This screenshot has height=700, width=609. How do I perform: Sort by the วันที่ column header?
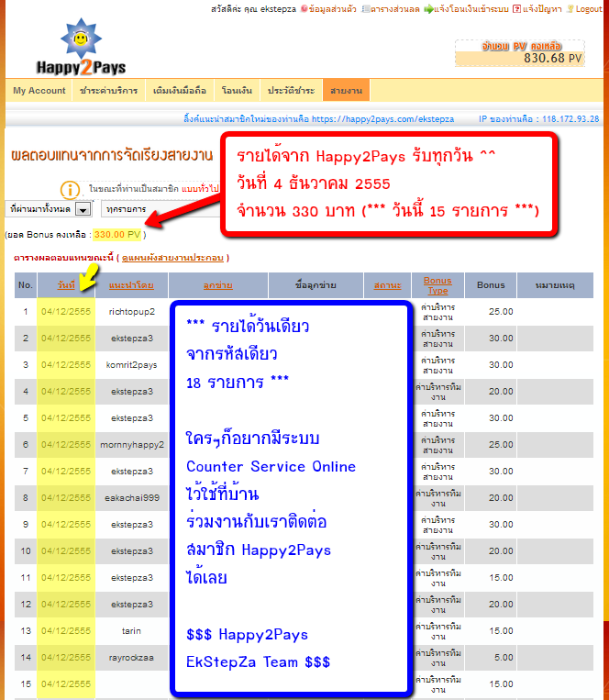(x=66, y=284)
